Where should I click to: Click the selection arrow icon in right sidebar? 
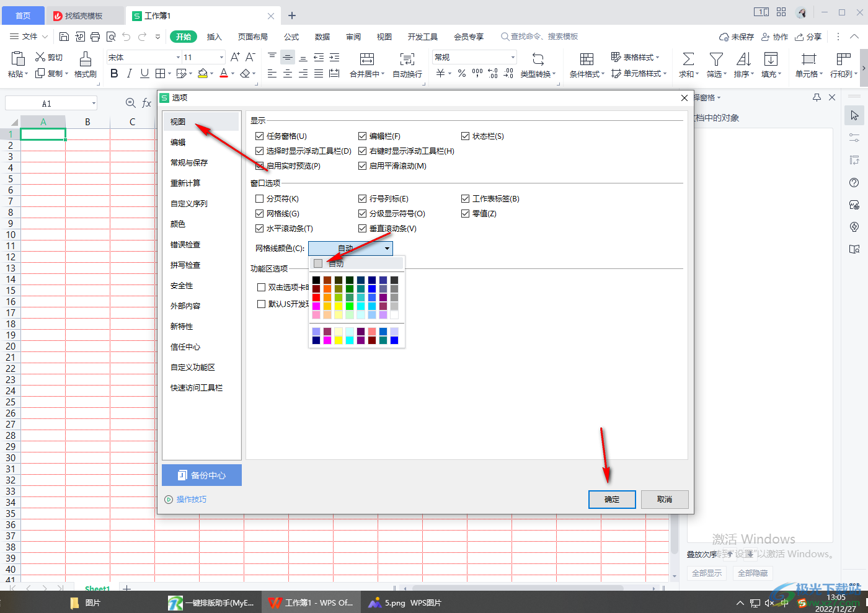click(854, 115)
